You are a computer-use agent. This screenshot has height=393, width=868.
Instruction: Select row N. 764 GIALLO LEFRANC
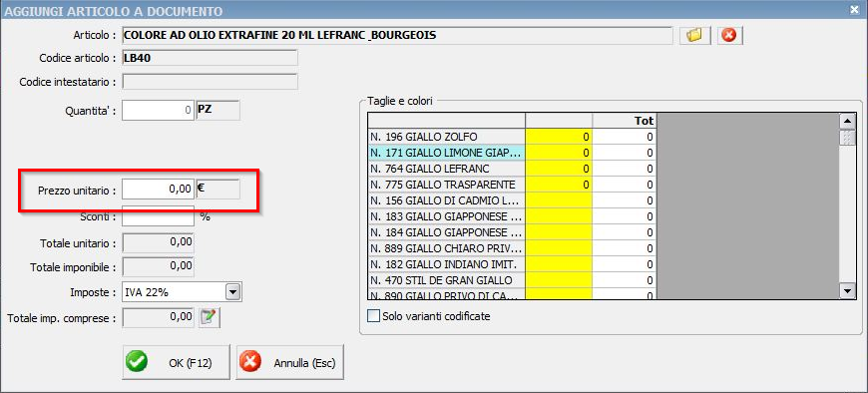[x=446, y=169]
